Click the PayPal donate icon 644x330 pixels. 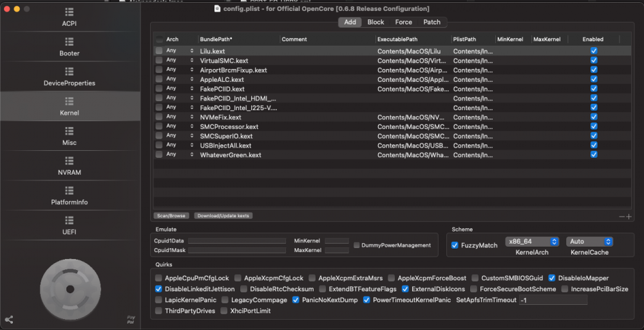[131, 319]
